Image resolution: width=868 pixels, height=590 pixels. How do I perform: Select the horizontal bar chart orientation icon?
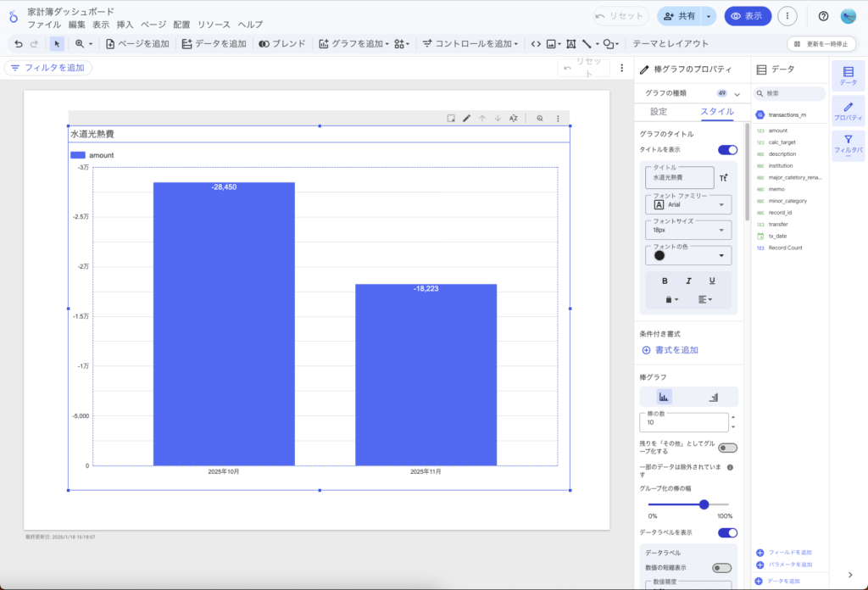click(x=712, y=397)
